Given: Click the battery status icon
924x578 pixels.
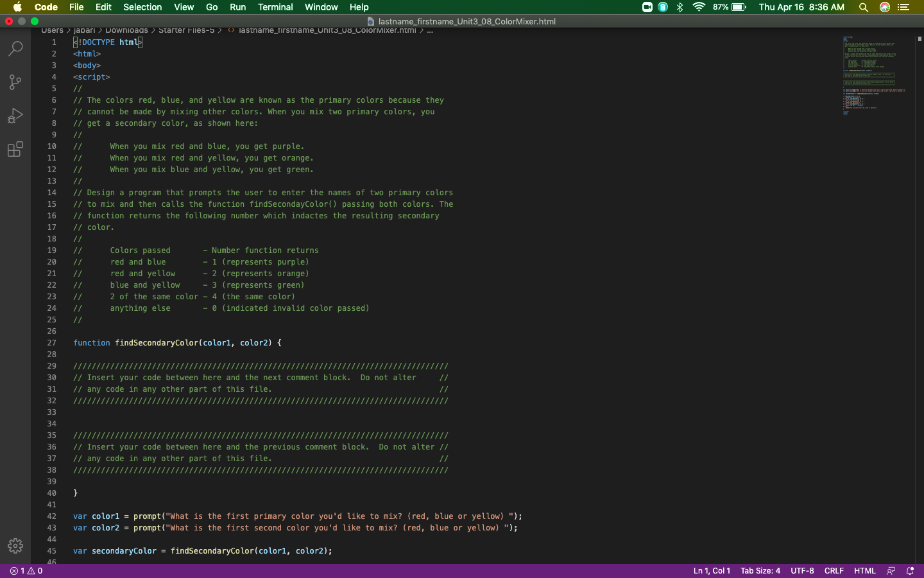Looking at the screenshot, I should tap(739, 7).
